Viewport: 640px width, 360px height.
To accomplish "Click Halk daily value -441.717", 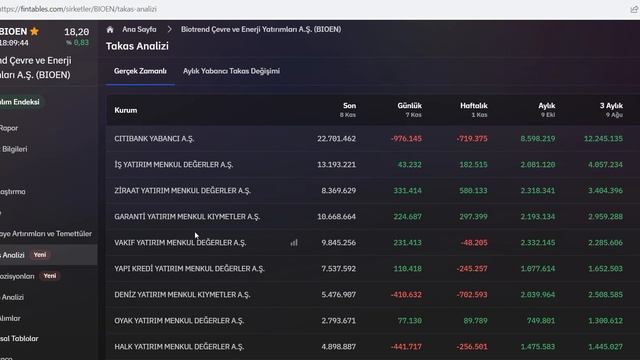I will pyautogui.click(x=406, y=347).
